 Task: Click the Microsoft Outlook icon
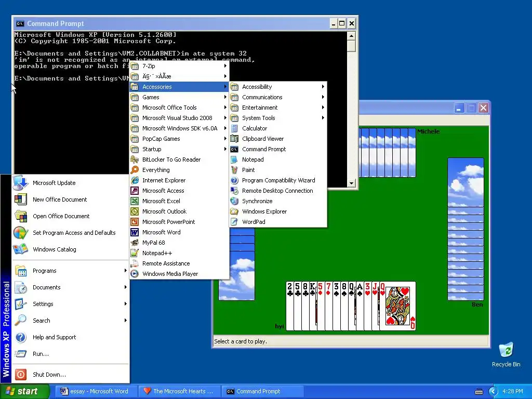pyautogui.click(x=135, y=212)
